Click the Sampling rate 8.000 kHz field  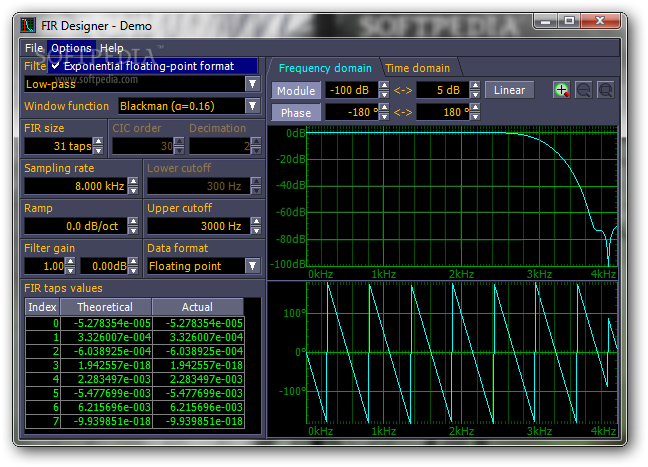[x=76, y=186]
